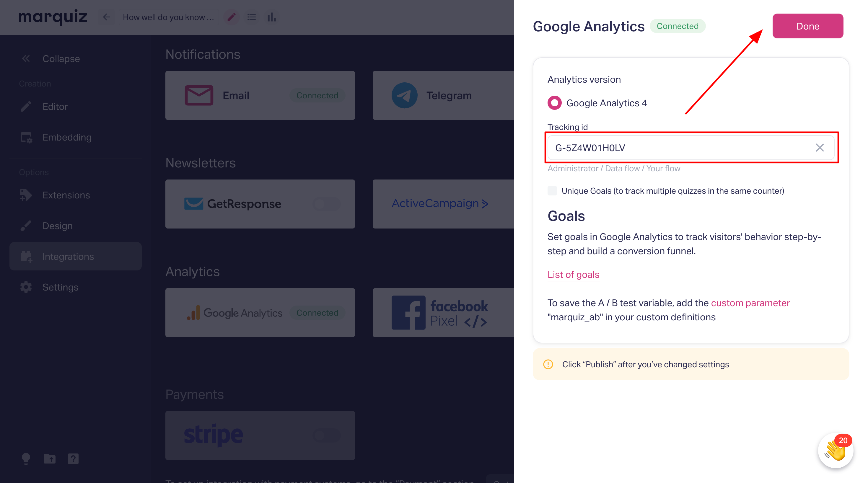Image resolution: width=868 pixels, height=483 pixels.
Task: Open the bar chart statistics icon
Action: 272,17
